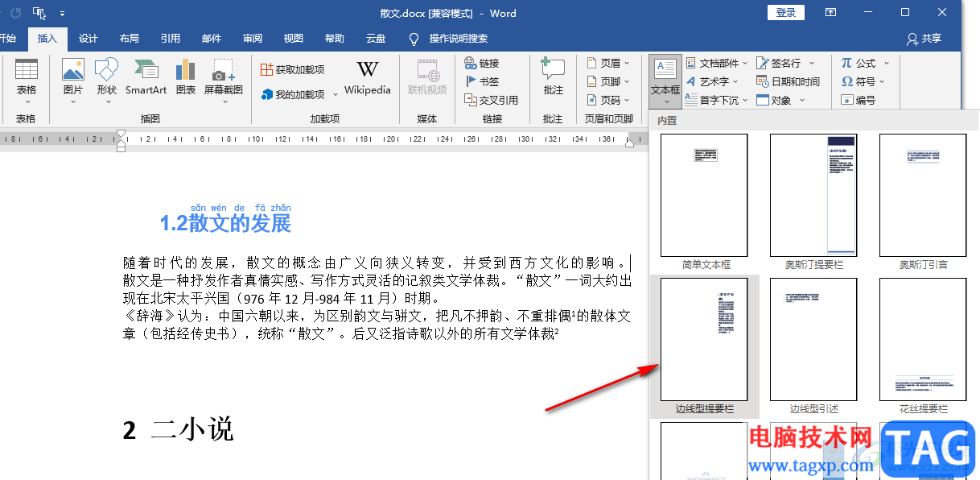Viewport: 980px width, 480px height.
Task: Click 获取加载项 to get add-ins
Action: coord(292,70)
